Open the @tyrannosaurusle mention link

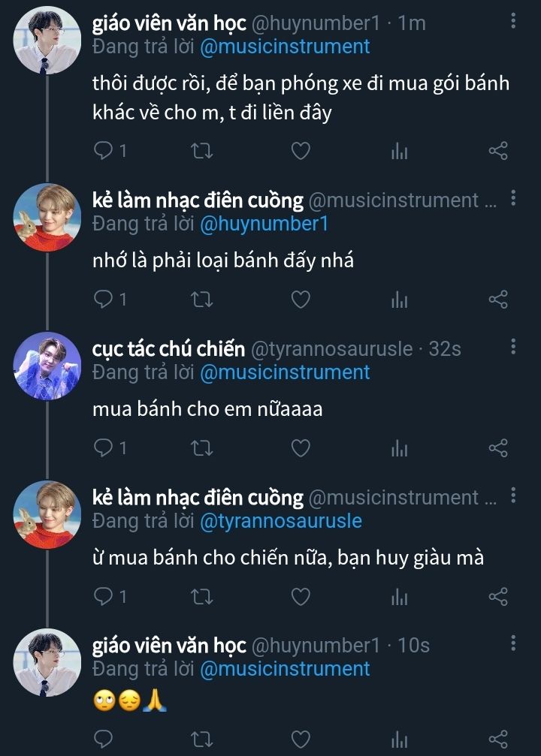pyautogui.click(x=281, y=520)
